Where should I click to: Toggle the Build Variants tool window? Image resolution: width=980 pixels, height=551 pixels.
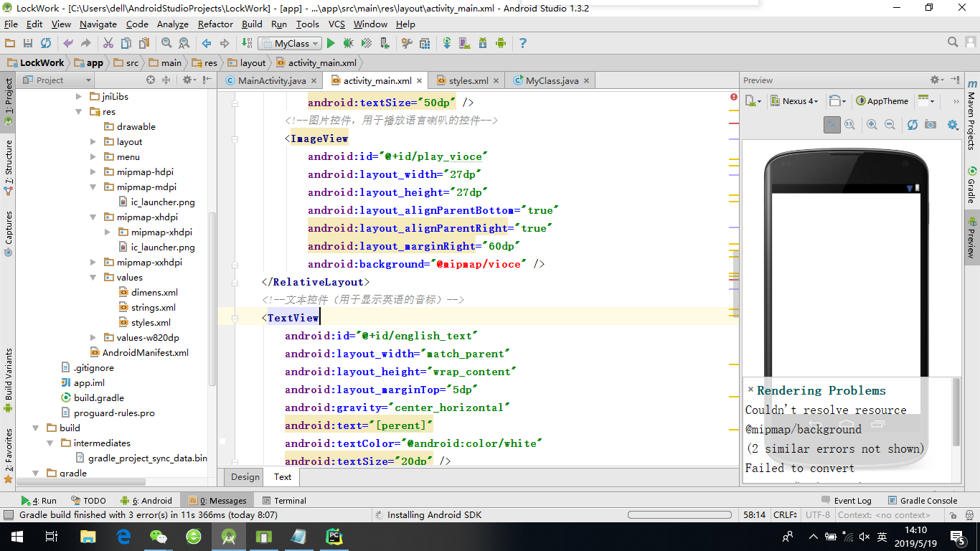9,380
